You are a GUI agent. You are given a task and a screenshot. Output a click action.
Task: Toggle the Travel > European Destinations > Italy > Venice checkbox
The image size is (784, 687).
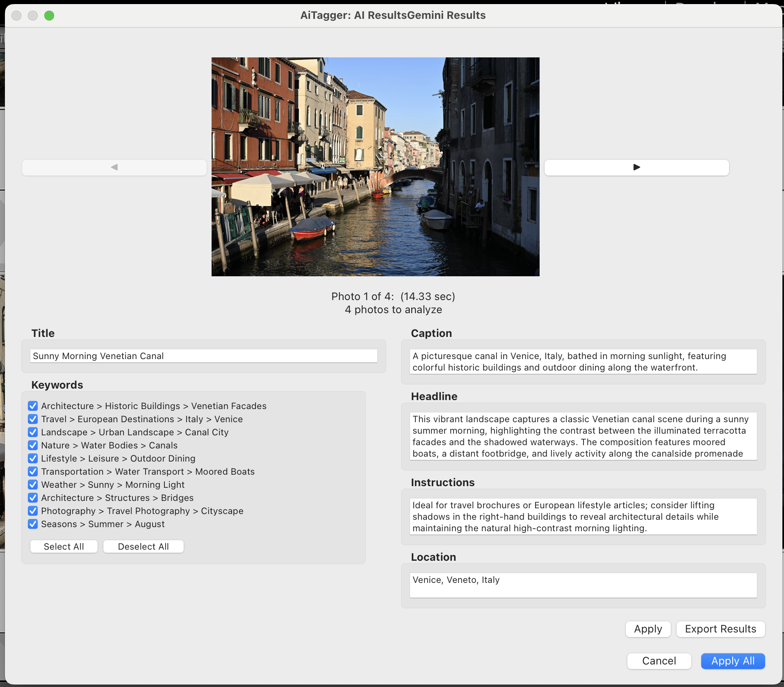(33, 419)
